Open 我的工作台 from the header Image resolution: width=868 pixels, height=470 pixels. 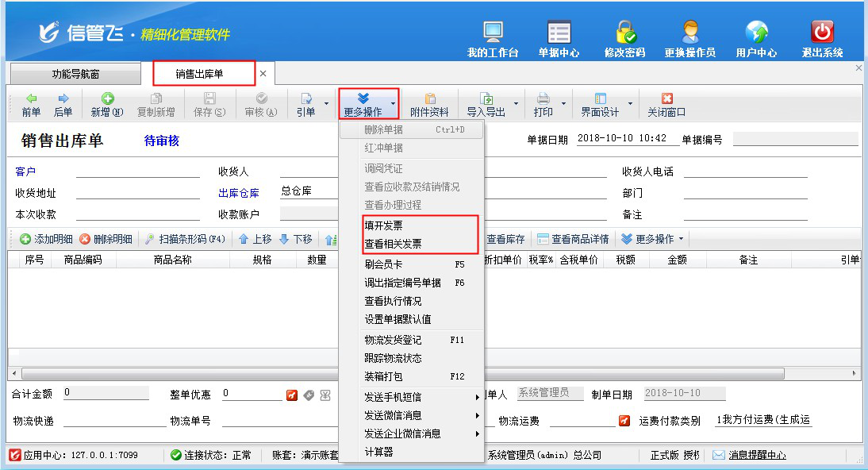[493, 33]
